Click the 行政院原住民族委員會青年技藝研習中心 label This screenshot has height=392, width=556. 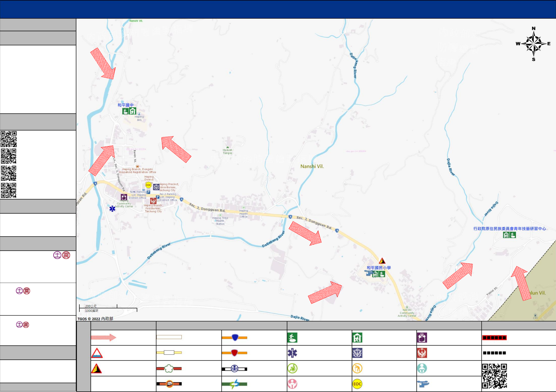click(509, 228)
